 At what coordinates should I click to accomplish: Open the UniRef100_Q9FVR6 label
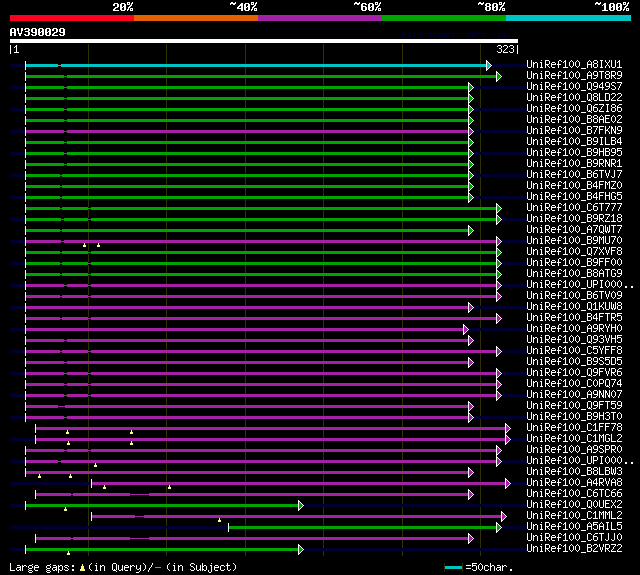click(x=574, y=373)
